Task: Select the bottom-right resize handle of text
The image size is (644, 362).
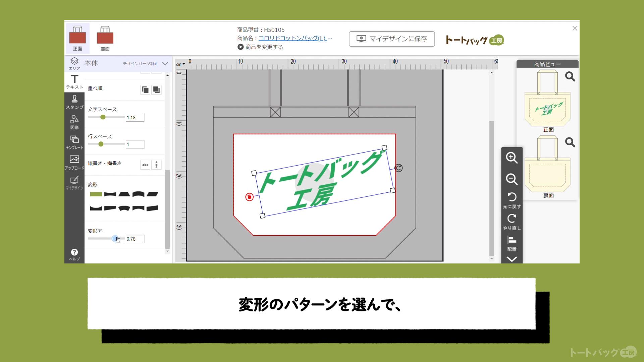Action: pos(392,190)
